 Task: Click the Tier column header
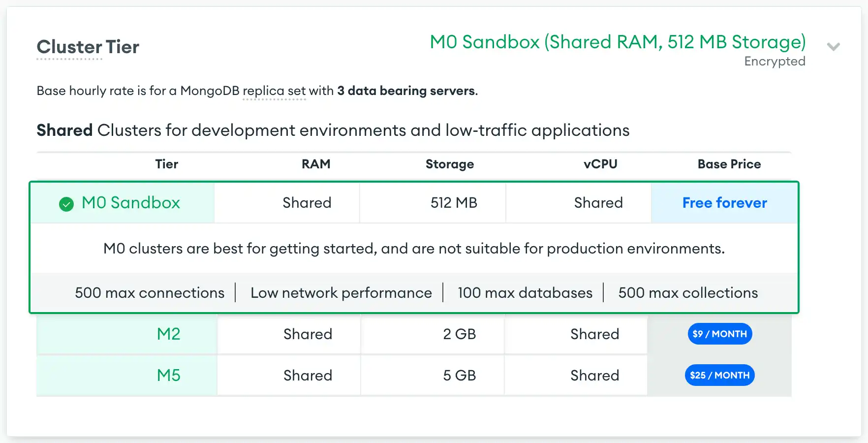167,164
